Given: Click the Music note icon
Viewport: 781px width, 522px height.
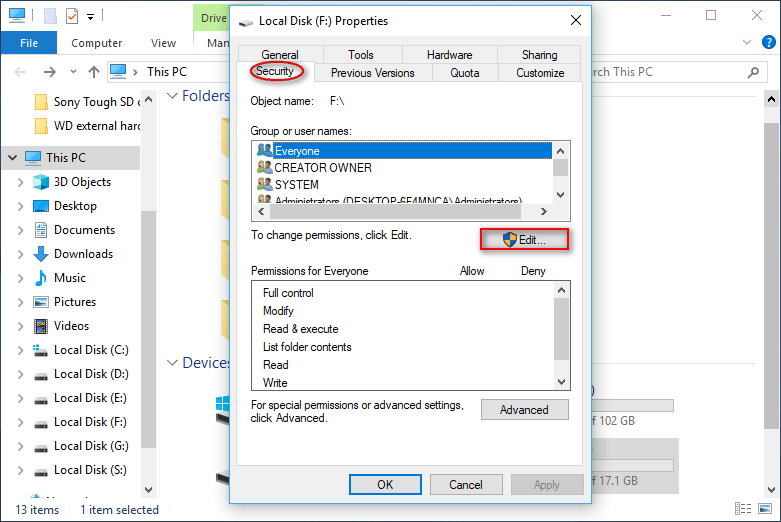Looking at the screenshot, I should [41, 278].
